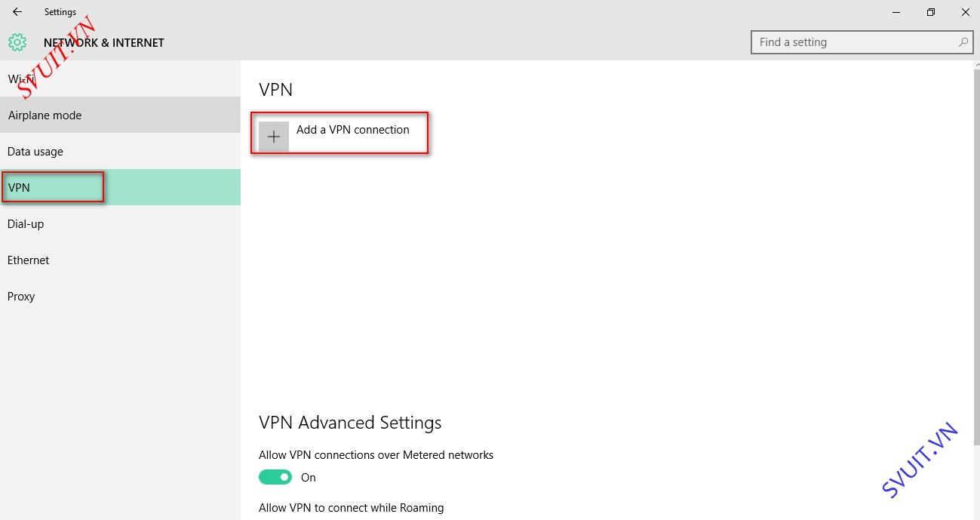
Task: Click the search magnifier icon
Action: click(963, 42)
